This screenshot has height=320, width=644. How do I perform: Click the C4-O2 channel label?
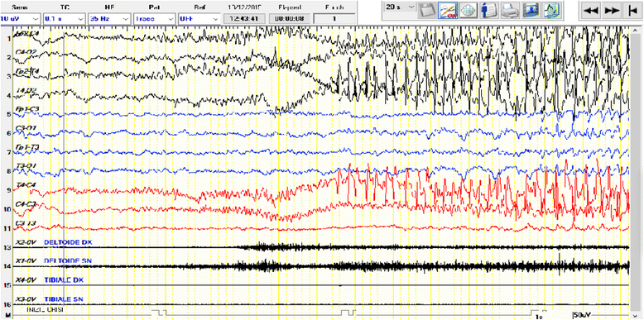pyautogui.click(x=25, y=52)
